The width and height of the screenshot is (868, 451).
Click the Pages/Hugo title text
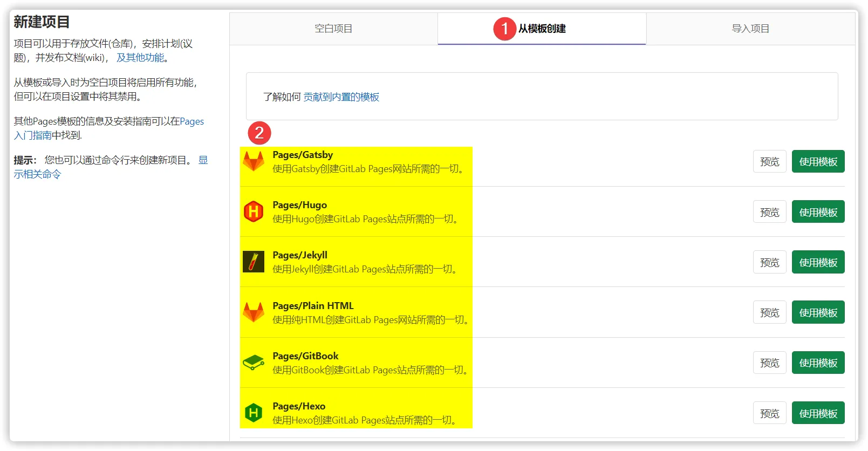[x=299, y=205]
